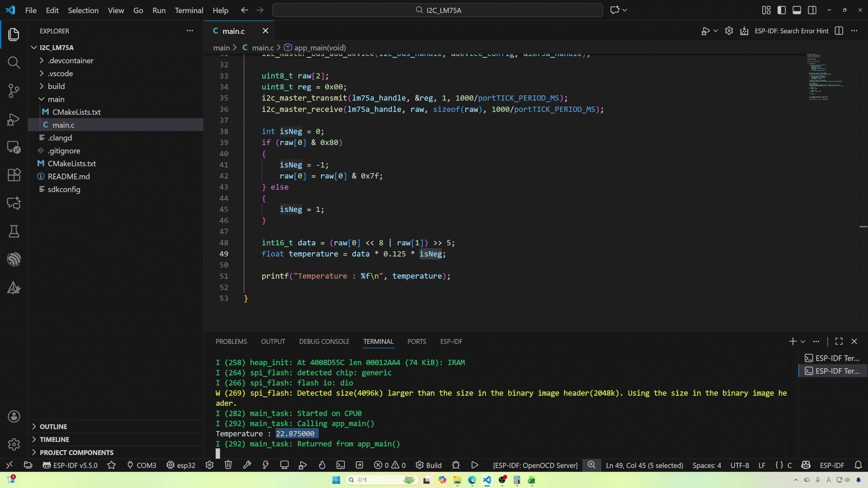This screenshot has height=488, width=868.
Task: Click the ESP-IDF flash device lightning icon
Action: (265, 465)
